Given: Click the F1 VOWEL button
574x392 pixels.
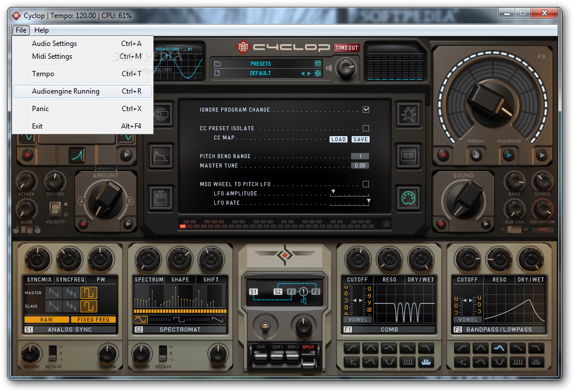Looking at the screenshot, I should 358,320.
